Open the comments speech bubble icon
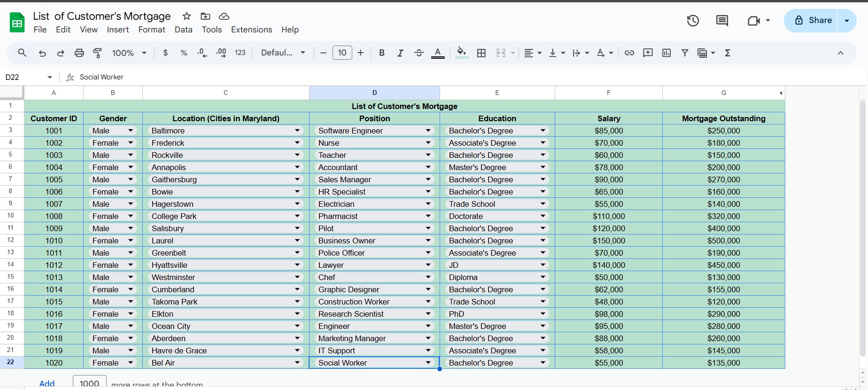The height and width of the screenshot is (390, 868). [722, 21]
